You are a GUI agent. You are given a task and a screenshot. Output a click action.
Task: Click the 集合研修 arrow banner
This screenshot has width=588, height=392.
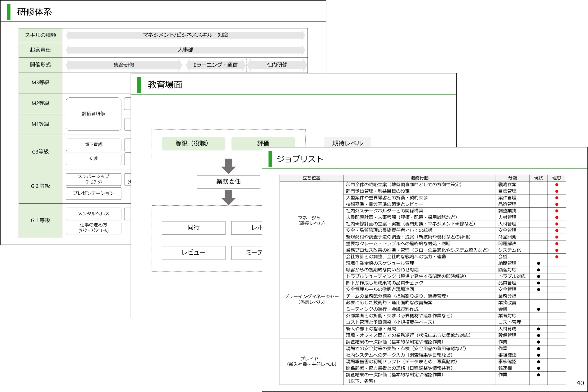click(x=124, y=65)
